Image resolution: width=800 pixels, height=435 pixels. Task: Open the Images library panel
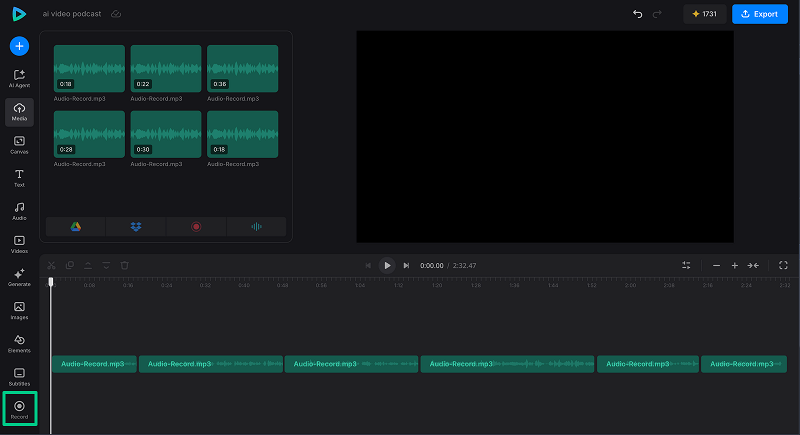(x=19, y=311)
